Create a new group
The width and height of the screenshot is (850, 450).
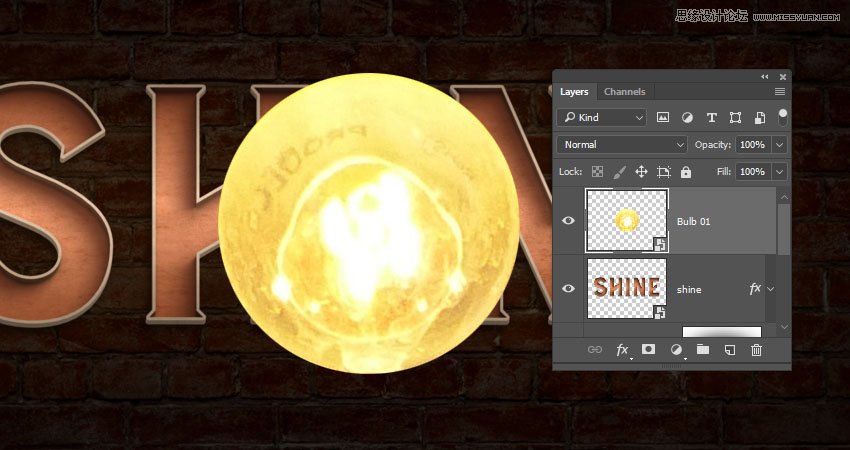click(x=703, y=350)
